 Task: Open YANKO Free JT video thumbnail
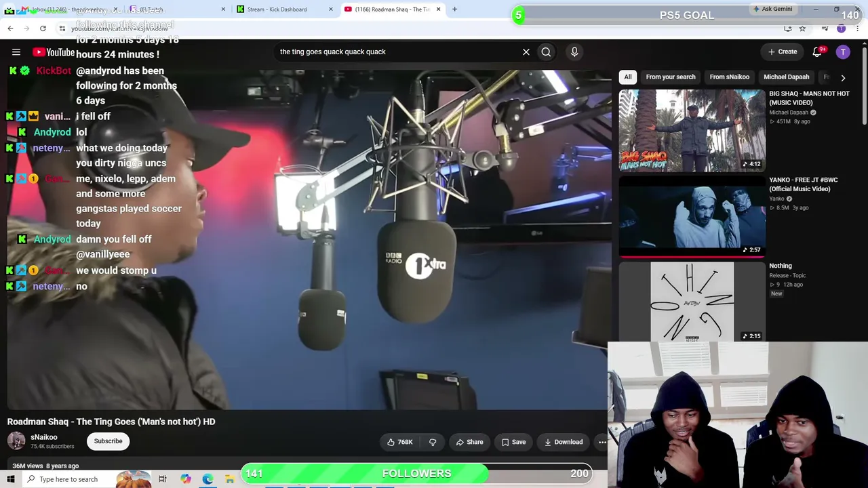692,217
